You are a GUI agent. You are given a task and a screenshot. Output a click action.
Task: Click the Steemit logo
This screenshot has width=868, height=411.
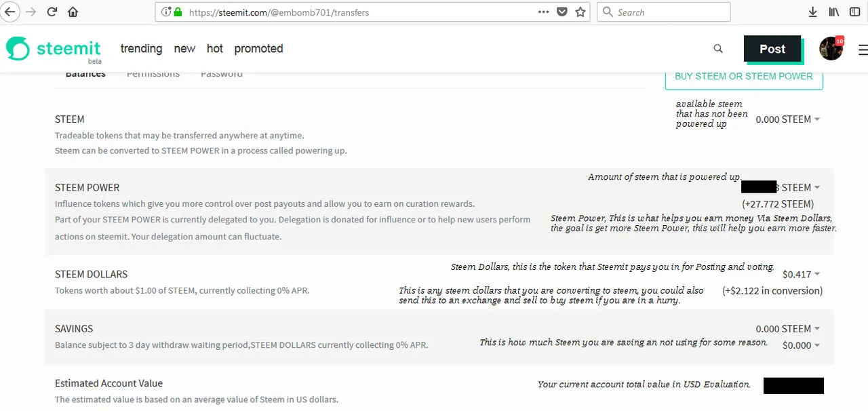pos(54,49)
